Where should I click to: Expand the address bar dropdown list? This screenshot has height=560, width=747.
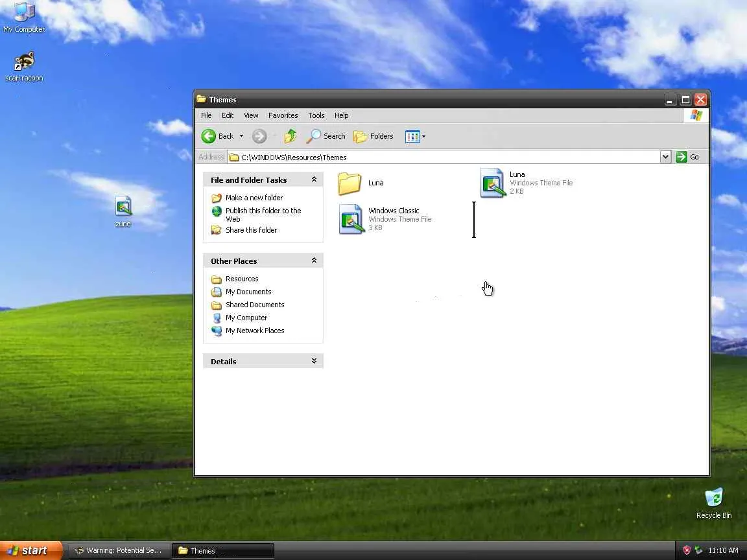[665, 157]
